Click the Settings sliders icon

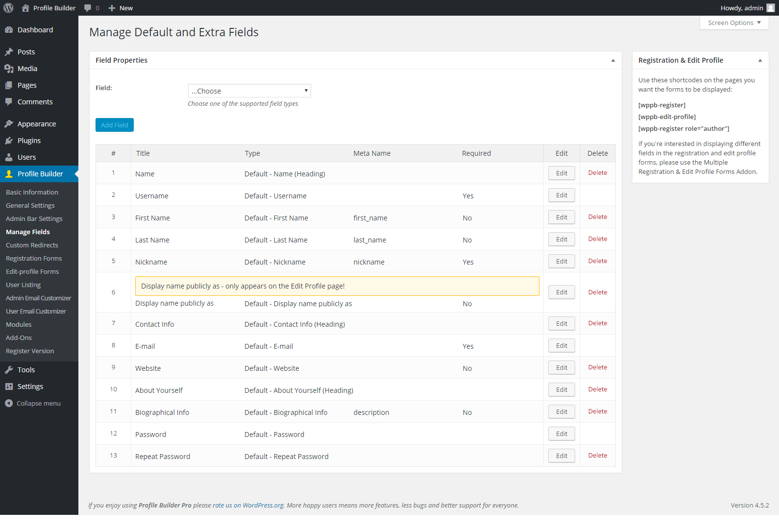click(x=9, y=387)
